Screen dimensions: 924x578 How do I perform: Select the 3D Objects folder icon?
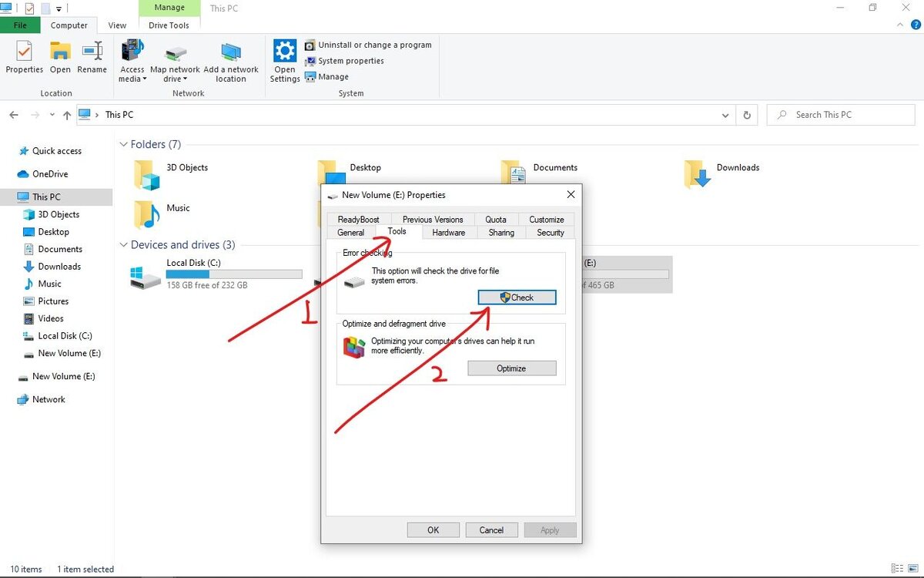pos(146,175)
